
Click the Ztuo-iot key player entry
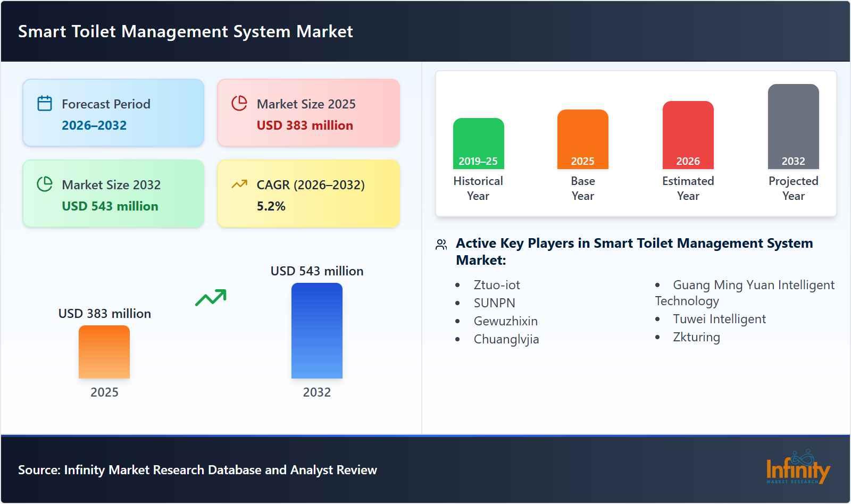click(497, 285)
